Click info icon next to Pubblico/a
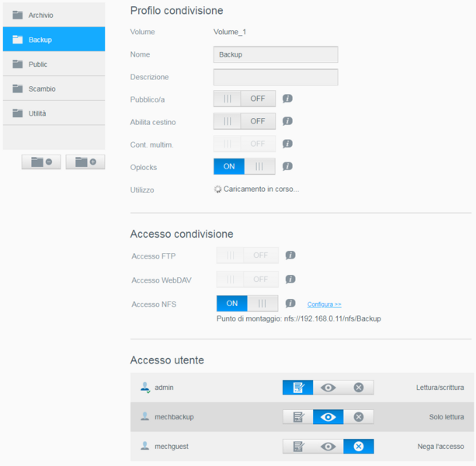This screenshot has width=476, height=466. [x=287, y=99]
